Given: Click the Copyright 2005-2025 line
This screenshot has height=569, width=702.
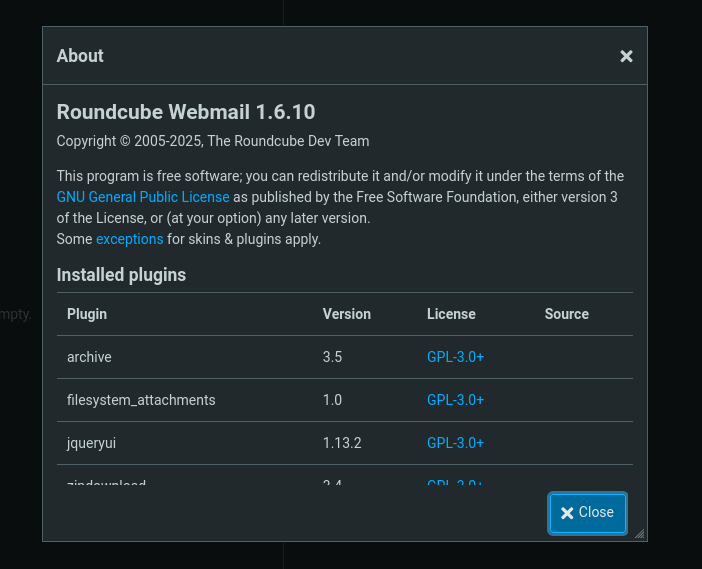Looking at the screenshot, I should coord(213,141).
